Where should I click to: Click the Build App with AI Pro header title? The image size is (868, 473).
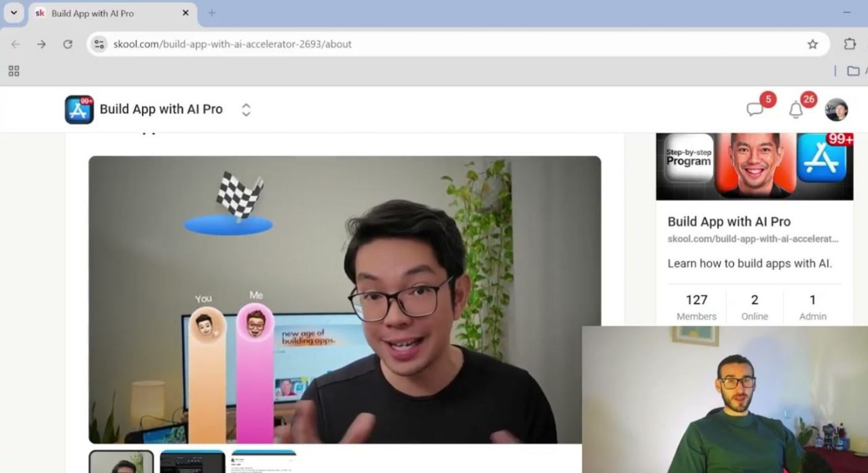pyautogui.click(x=161, y=109)
